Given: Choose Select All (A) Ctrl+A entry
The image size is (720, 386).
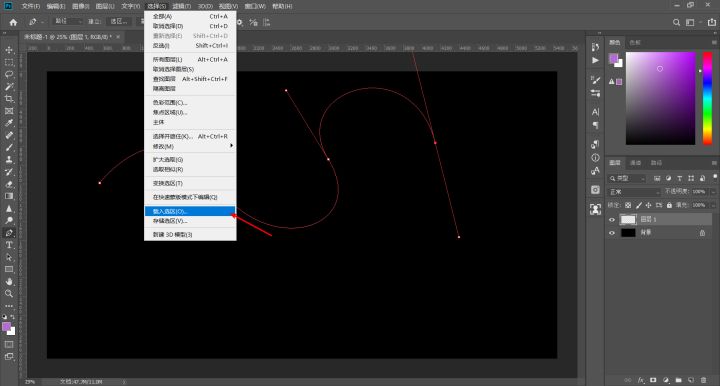Looking at the screenshot, I should point(190,16).
